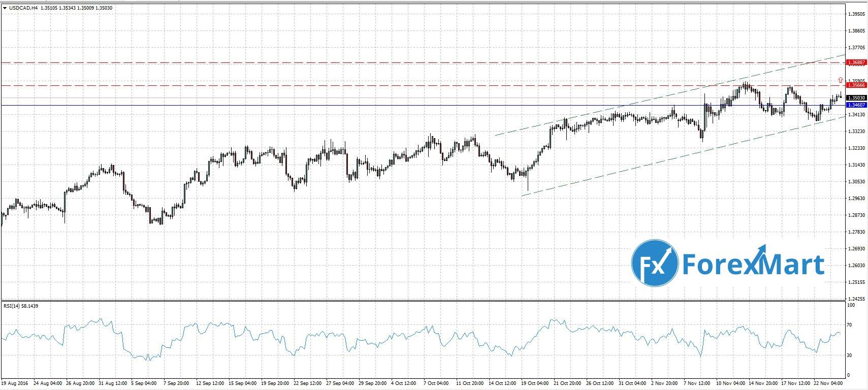
Task: Click the 1.34130 price axis value
Action: [856, 115]
